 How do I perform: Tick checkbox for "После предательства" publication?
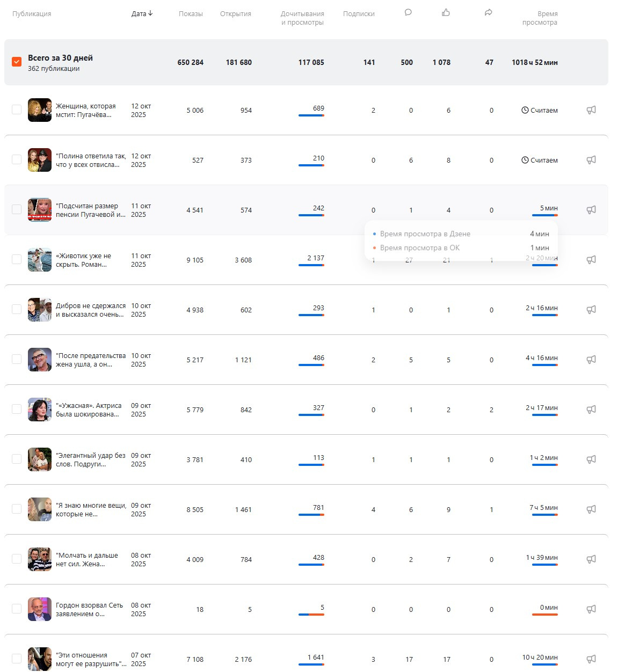[17, 360]
